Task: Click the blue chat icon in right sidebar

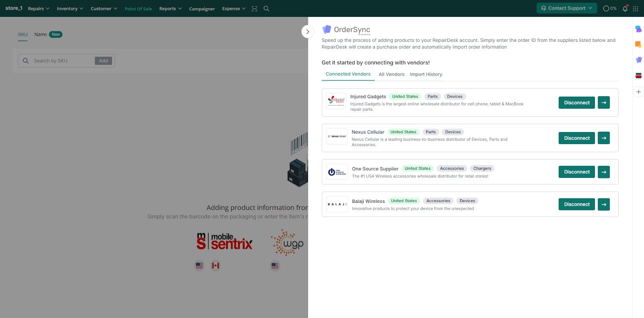Action: pos(638,29)
